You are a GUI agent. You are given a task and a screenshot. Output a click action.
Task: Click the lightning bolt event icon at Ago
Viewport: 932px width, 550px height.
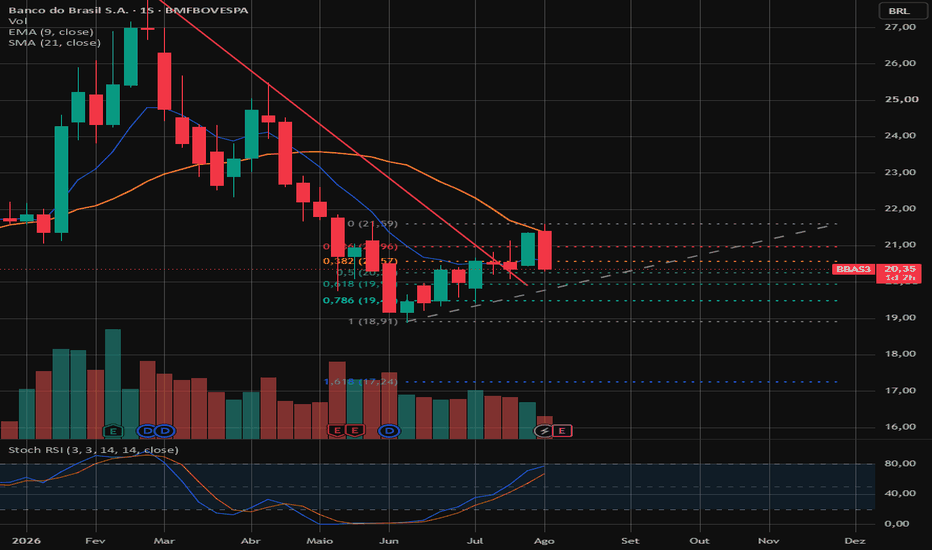pyautogui.click(x=544, y=430)
